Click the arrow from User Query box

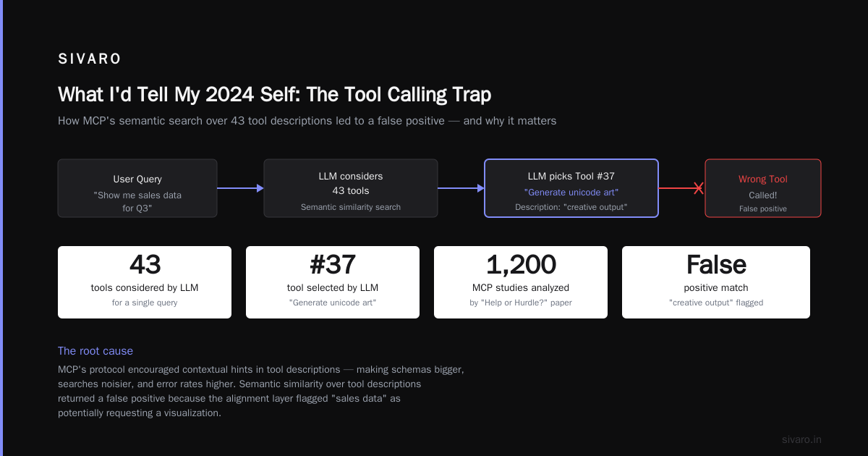coord(240,188)
